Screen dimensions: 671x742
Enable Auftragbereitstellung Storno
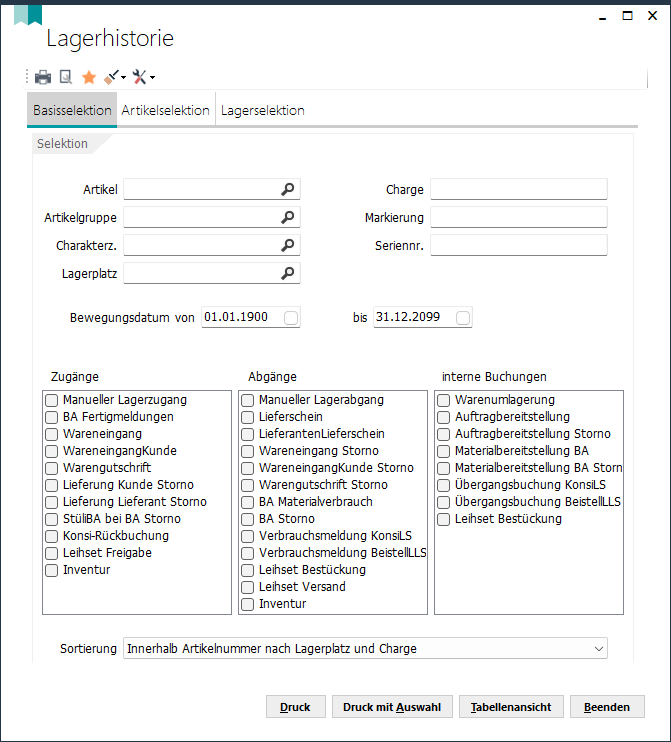click(443, 434)
